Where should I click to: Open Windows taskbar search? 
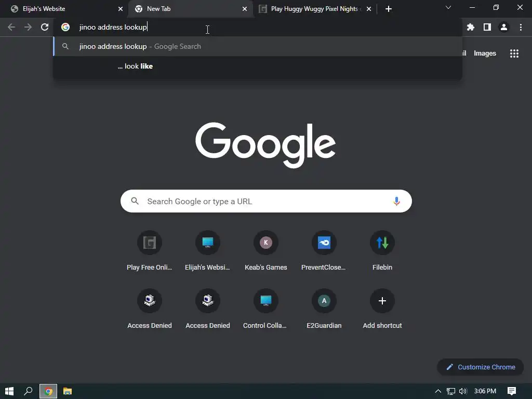tap(28, 391)
